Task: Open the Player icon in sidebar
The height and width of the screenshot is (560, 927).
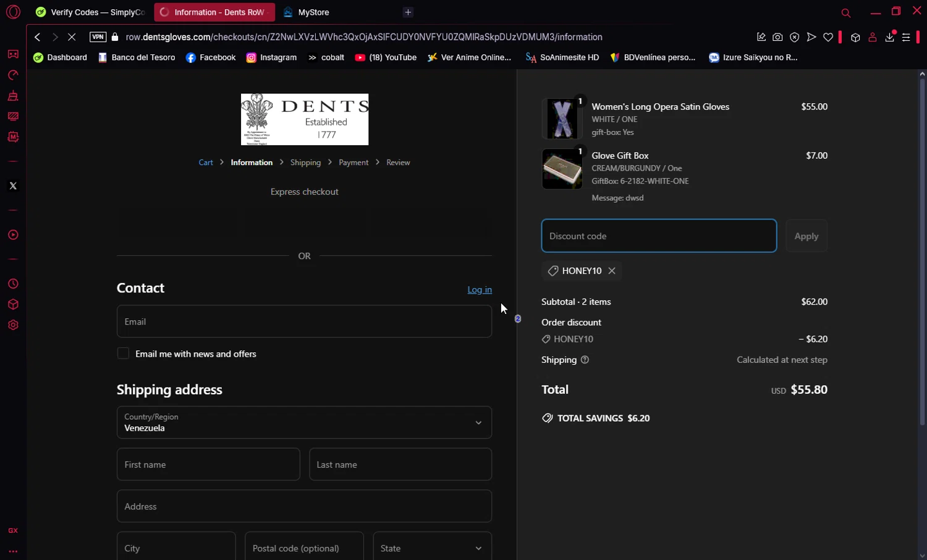Action: point(13,235)
